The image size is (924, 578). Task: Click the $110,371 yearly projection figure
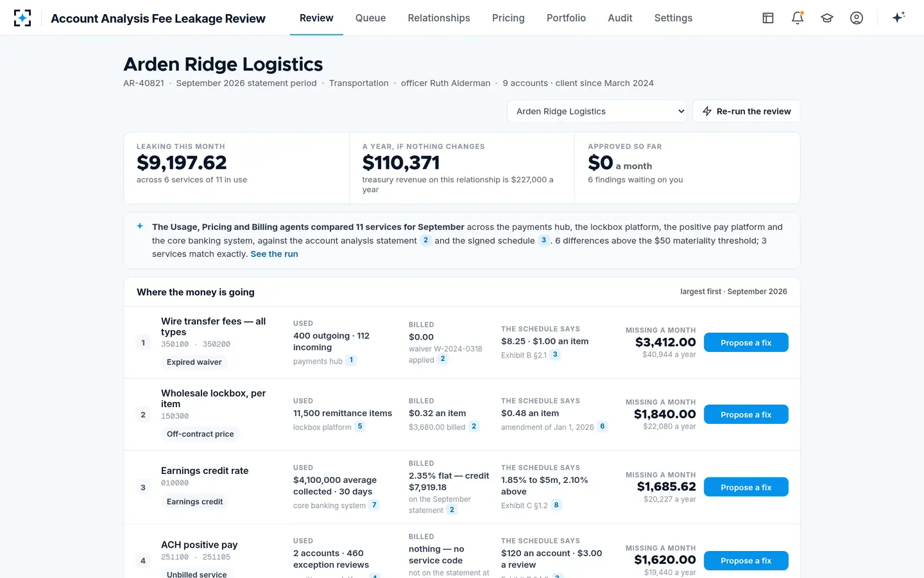tap(401, 162)
